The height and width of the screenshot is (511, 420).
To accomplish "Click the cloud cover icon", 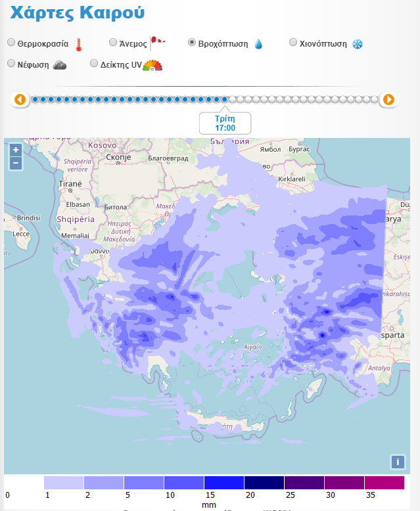I will (60, 65).
